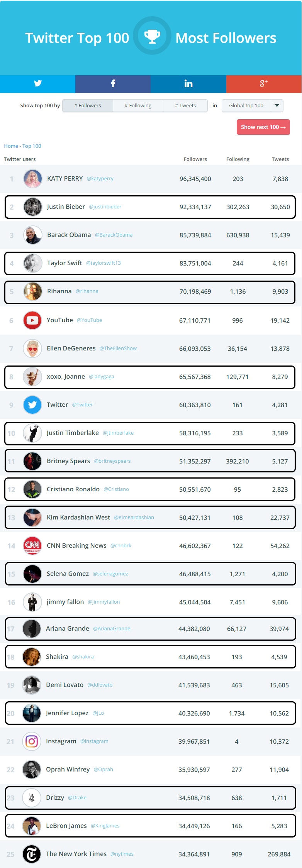Viewport: 302px width, 868px height.
Task: Open the @katyperry handle link
Action: [x=100, y=179]
